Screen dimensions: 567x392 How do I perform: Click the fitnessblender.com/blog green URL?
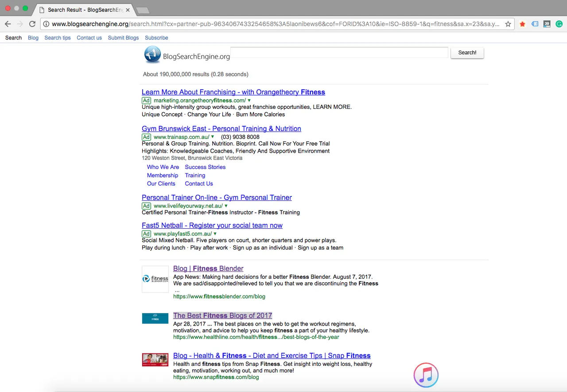[x=219, y=296]
